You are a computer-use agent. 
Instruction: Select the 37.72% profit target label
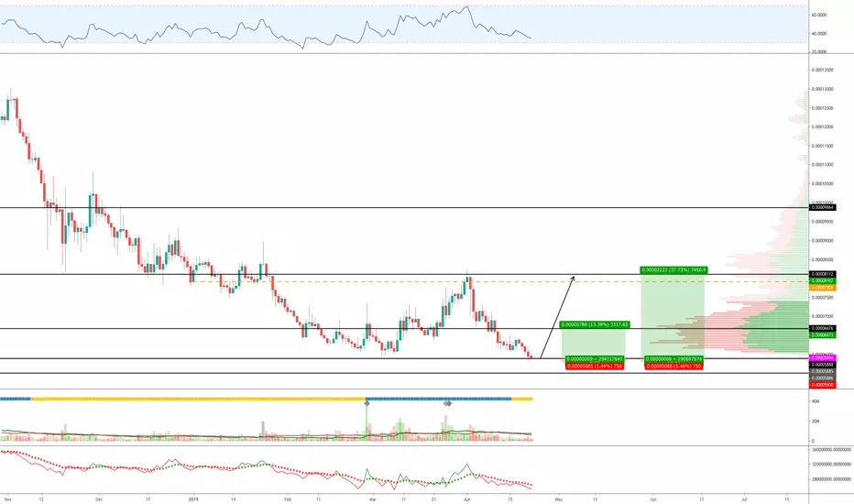pos(673,269)
